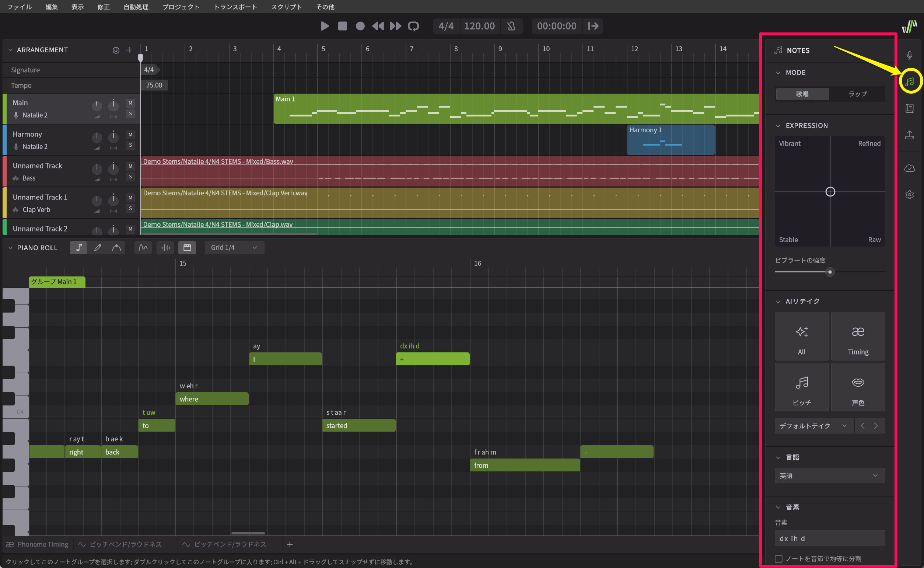Toggle the parameter panel layout icon

click(187, 248)
